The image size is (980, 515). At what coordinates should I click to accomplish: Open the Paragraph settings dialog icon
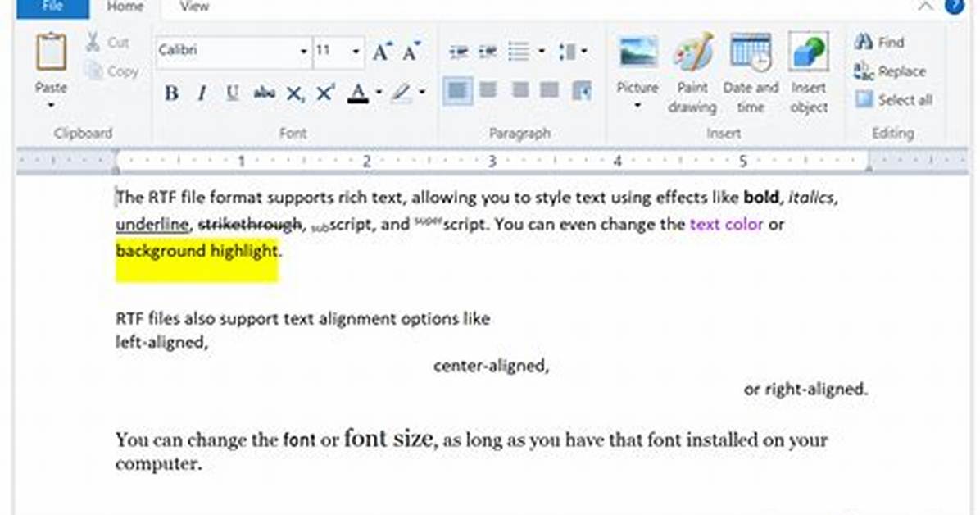coord(581,91)
